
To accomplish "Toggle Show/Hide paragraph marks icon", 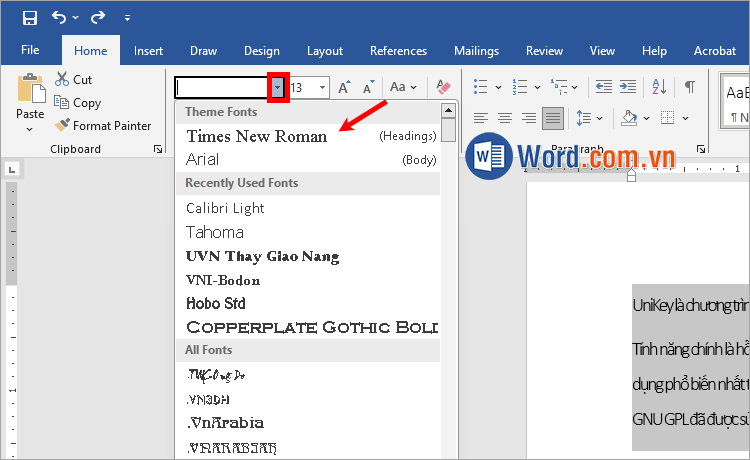I will coord(689,87).
